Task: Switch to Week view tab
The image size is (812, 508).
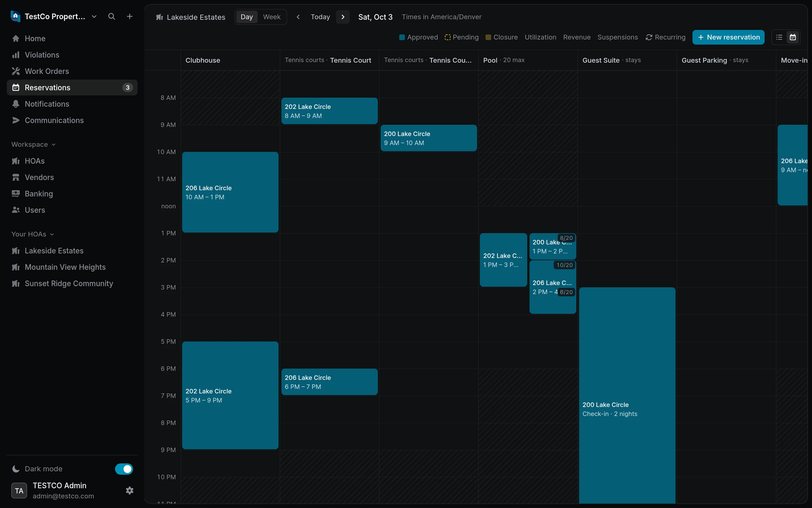Action: (x=272, y=17)
